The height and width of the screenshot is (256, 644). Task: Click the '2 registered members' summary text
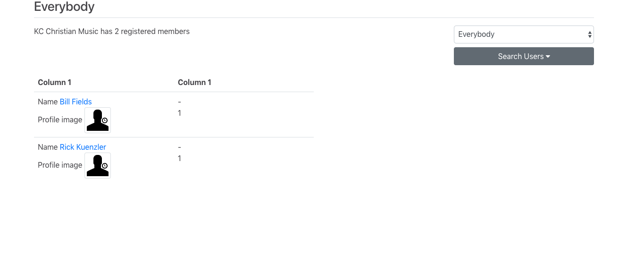(x=152, y=32)
